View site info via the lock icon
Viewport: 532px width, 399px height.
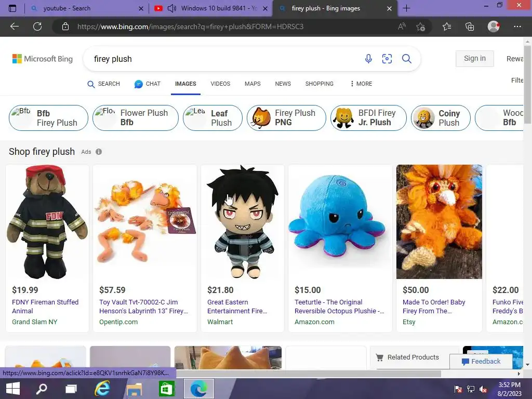tap(65, 26)
